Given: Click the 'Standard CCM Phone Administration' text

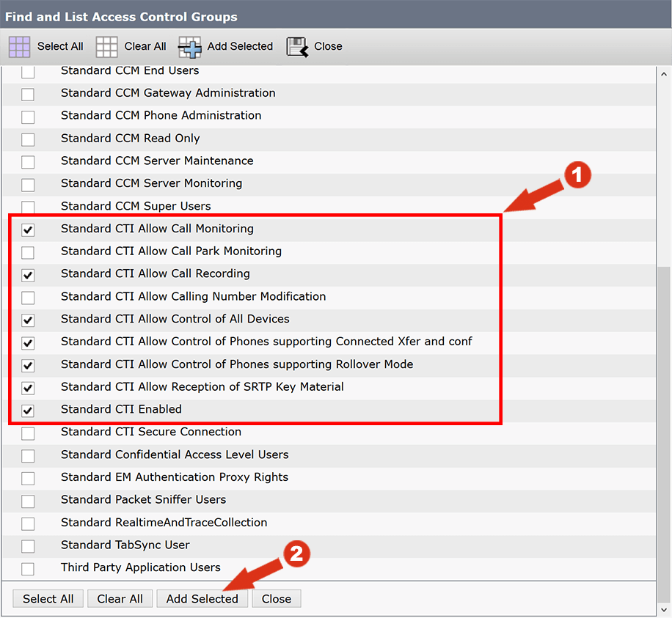Looking at the screenshot, I should pyautogui.click(x=161, y=116).
